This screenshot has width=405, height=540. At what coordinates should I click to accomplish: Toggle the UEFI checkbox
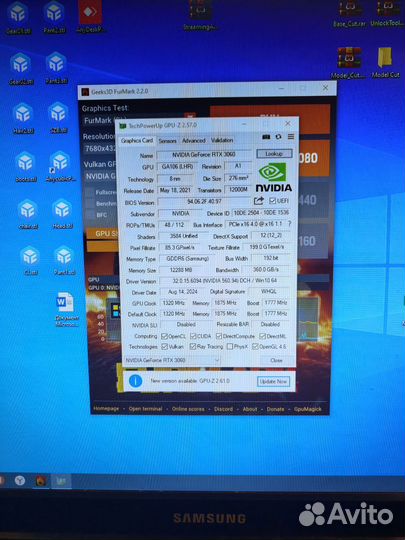[x=272, y=200]
